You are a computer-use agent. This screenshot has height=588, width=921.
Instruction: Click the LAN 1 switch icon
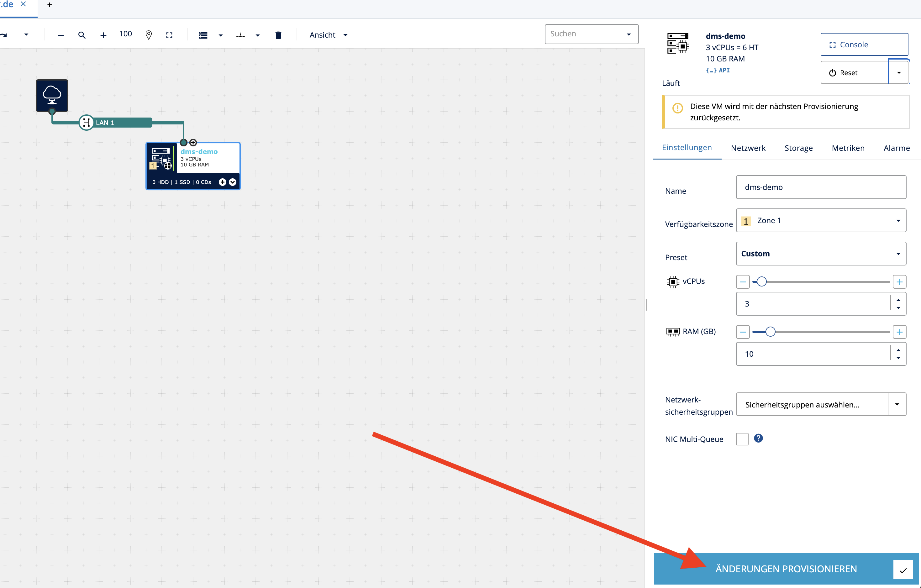pyautogui.click(x=87, y=123)
